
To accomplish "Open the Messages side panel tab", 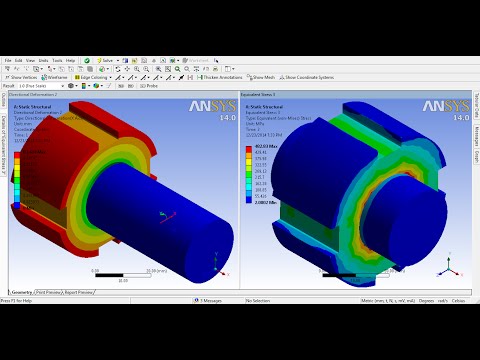I will point(477,136).
